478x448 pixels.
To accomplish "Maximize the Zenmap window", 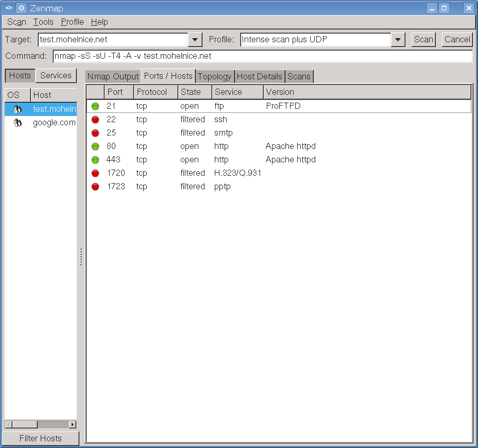I will pos(444,8).
